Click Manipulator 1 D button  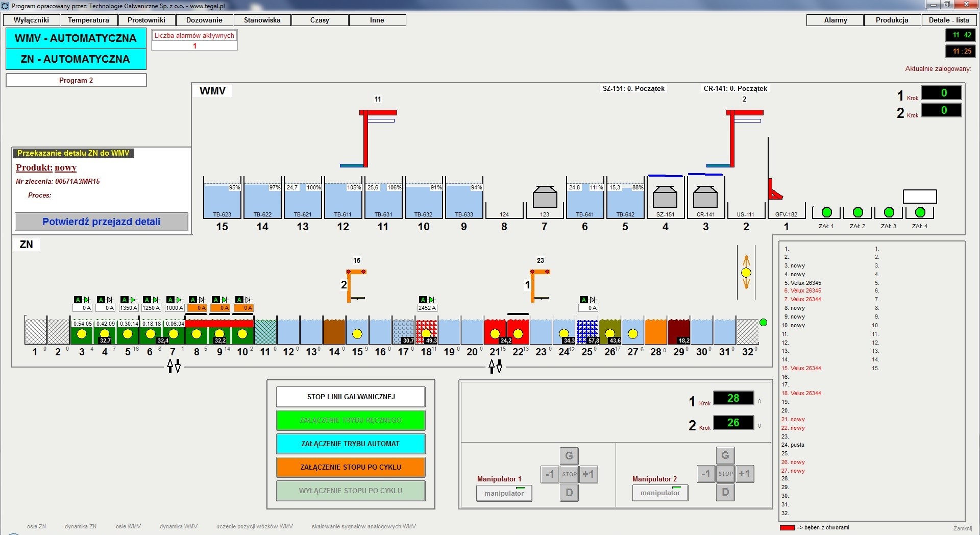pyautogui.click(x=569, y=493)
